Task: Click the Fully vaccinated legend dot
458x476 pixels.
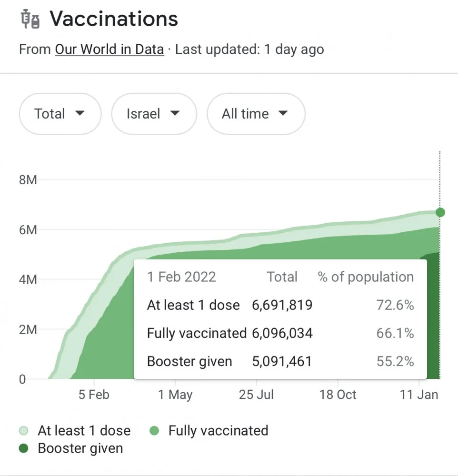Action: 154,431
